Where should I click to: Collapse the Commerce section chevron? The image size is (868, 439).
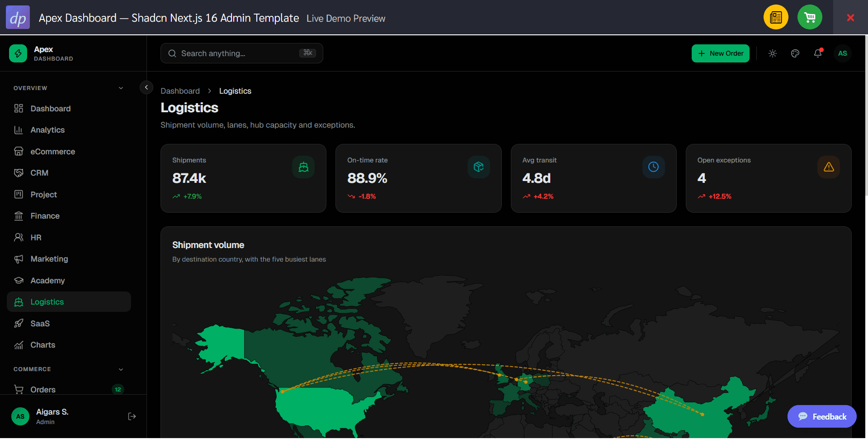pyautogui.click(x=121, y=369)
